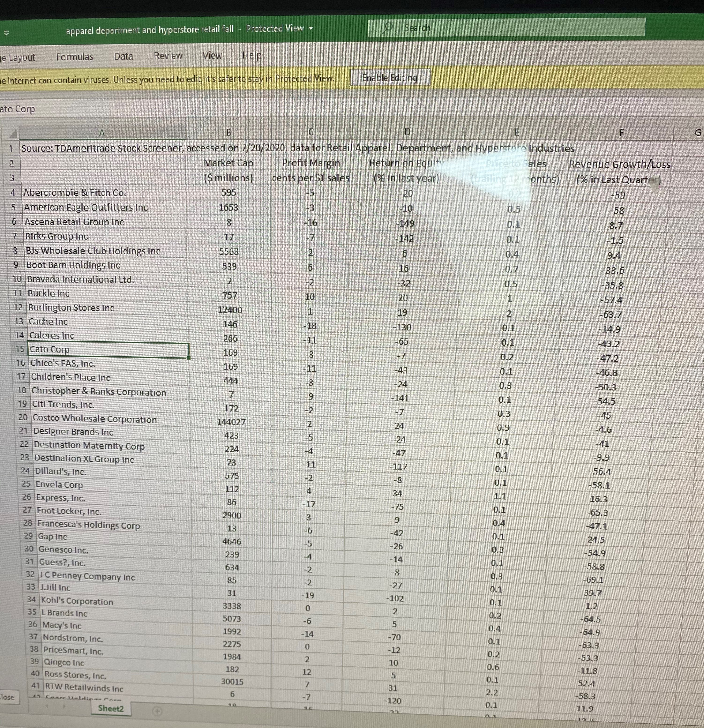The height and width of the screenshot is (728, 704).
Task: Click the Costco market cap cell 144027
Action: (231, 422)
